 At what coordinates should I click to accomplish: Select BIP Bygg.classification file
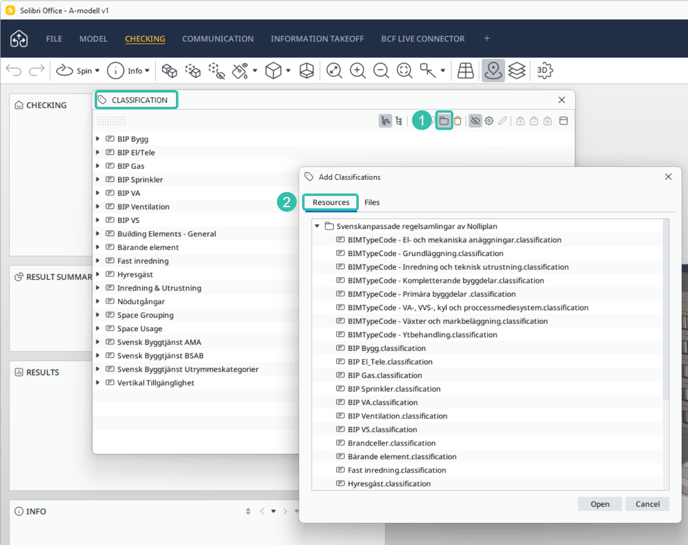coord(487,348)
